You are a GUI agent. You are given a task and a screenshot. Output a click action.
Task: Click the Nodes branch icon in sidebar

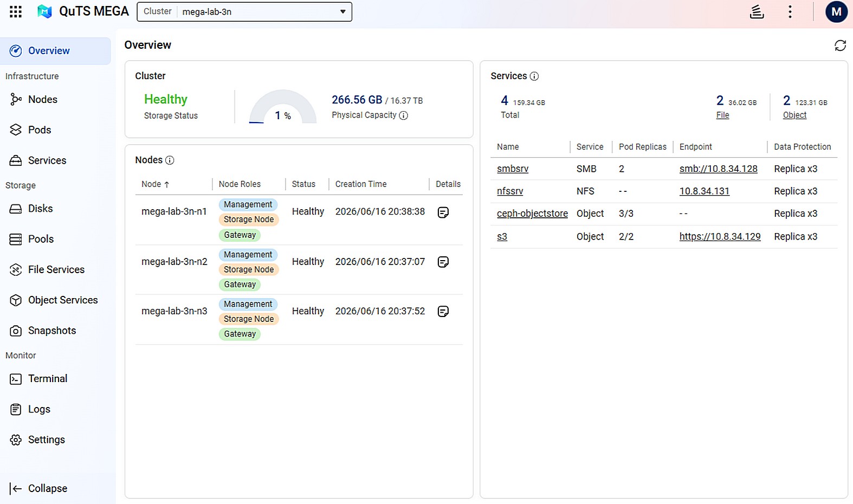tap(16, 99)
